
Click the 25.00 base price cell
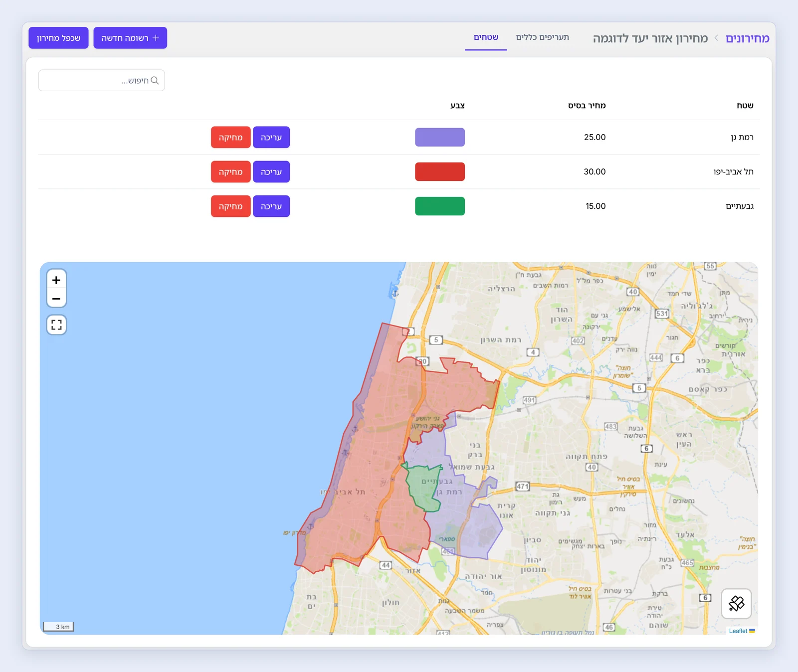[595, 137]
